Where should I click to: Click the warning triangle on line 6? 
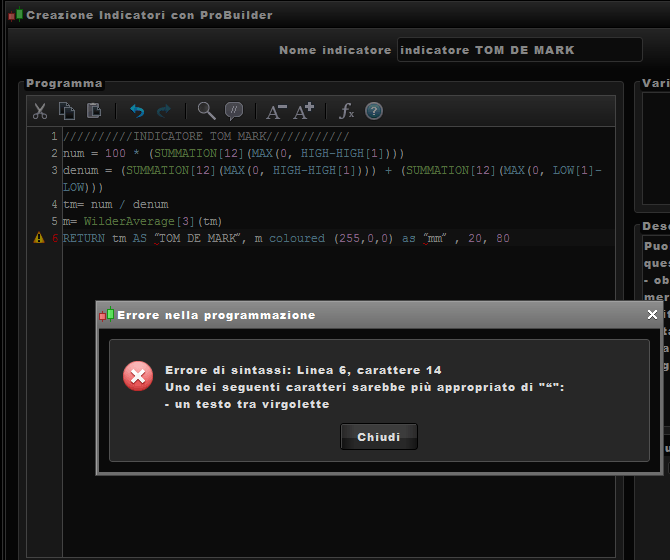(x=39, y=238)
